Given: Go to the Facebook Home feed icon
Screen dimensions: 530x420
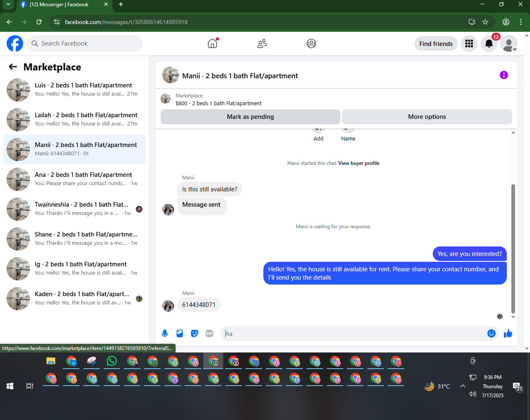Looking at the screenshot, I should coord(212,43).
